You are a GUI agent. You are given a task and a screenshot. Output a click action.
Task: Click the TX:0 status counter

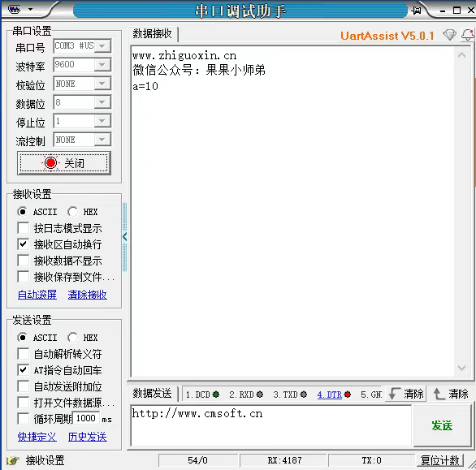(371, 460)
